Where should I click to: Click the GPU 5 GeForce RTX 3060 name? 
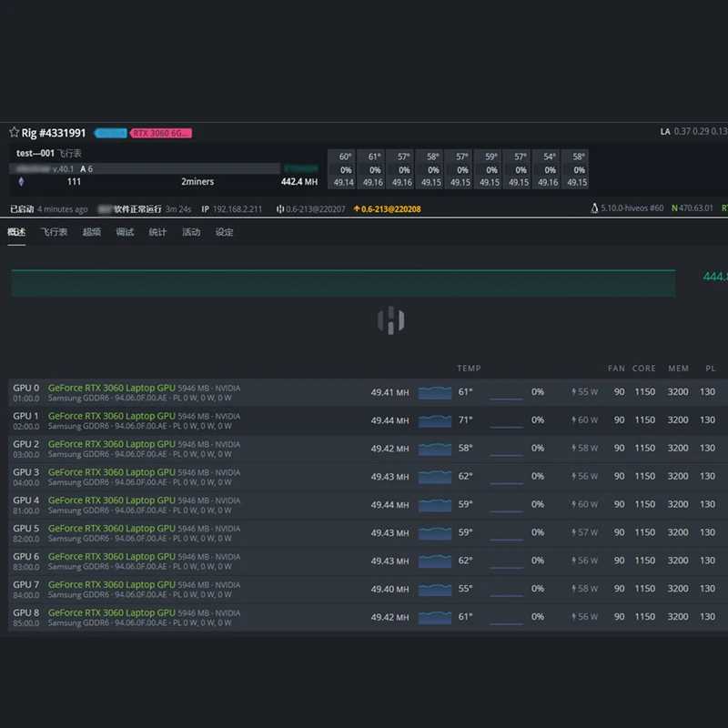(x=112, y=529)
